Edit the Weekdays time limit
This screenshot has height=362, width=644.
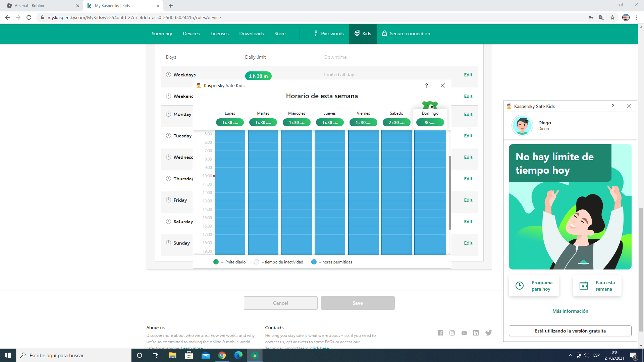click(x=468, y=75)
